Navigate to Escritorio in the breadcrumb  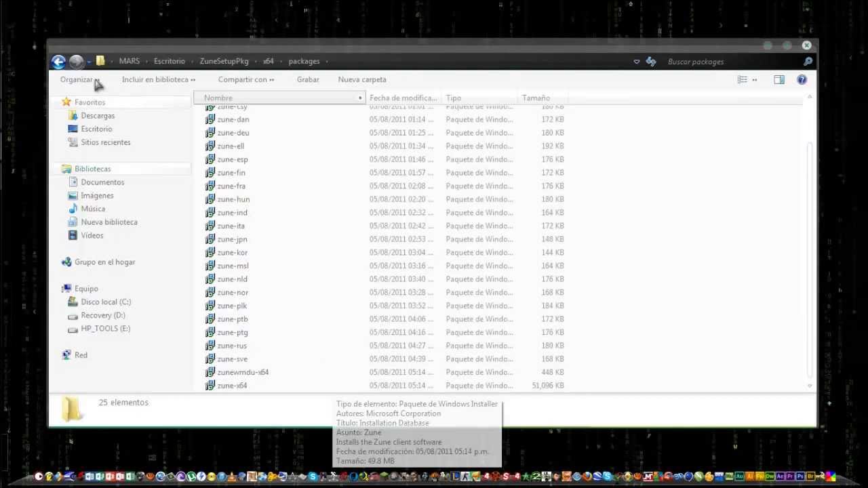point(170,62)
